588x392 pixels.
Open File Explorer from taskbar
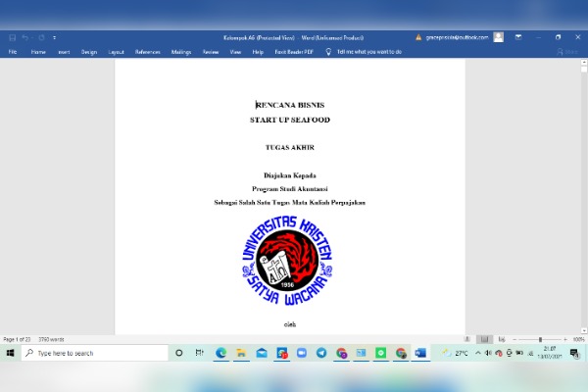(241, 353)
